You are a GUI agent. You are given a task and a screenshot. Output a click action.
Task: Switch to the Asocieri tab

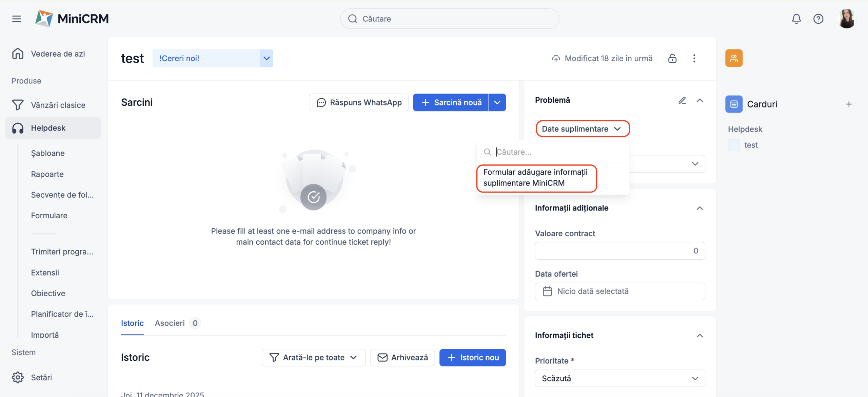[x=170, y=323]
